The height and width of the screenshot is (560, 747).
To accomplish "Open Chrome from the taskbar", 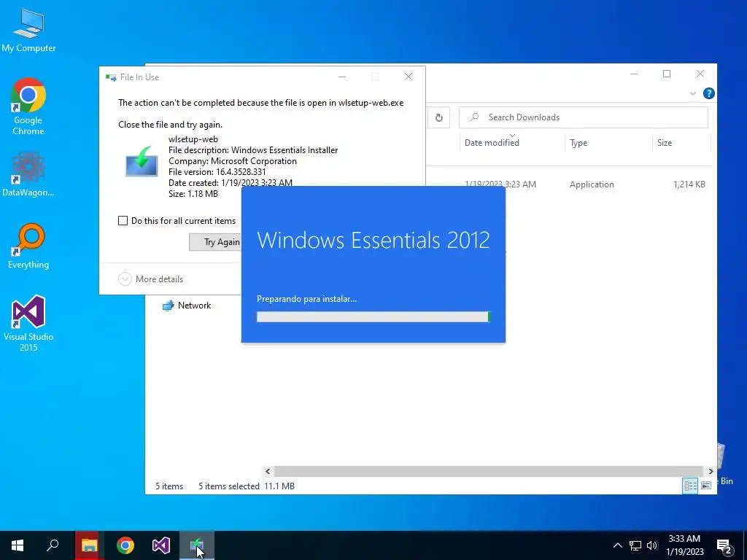I will point(125,545).
